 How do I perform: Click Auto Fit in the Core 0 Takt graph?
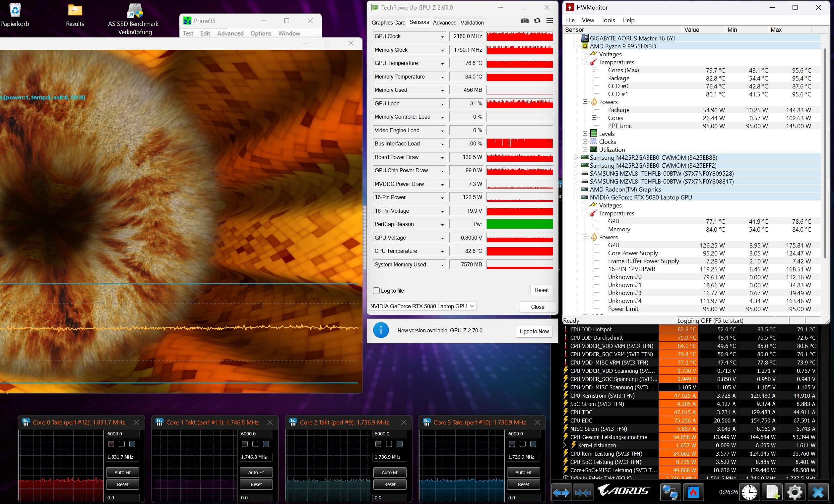pos(122,472)
